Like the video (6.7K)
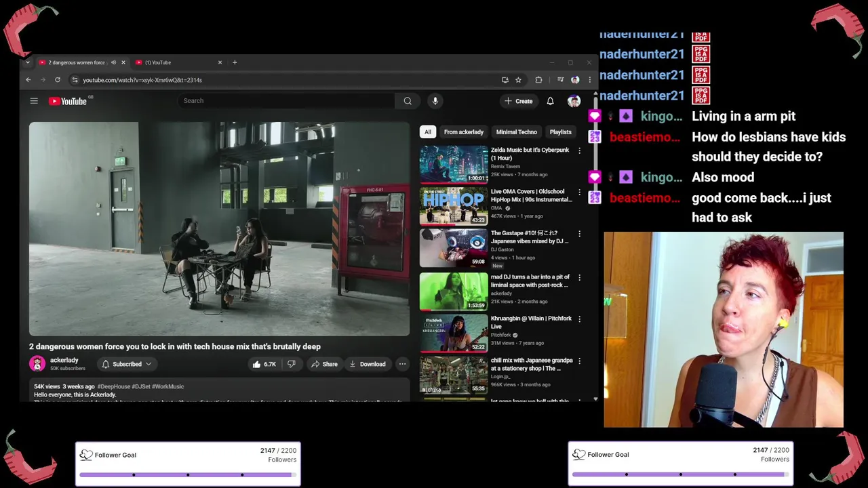The height and width of the screenshot is (488, 868). (x=264, y=364)
